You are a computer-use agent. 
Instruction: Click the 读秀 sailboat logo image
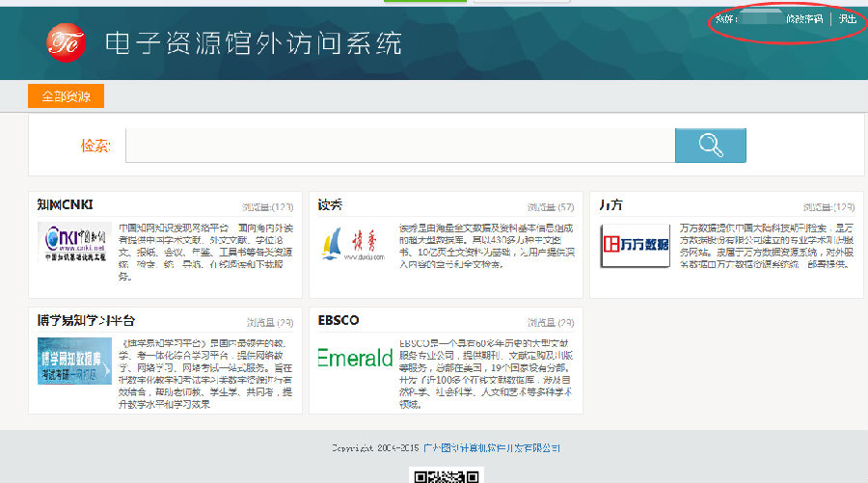point(355,245)
